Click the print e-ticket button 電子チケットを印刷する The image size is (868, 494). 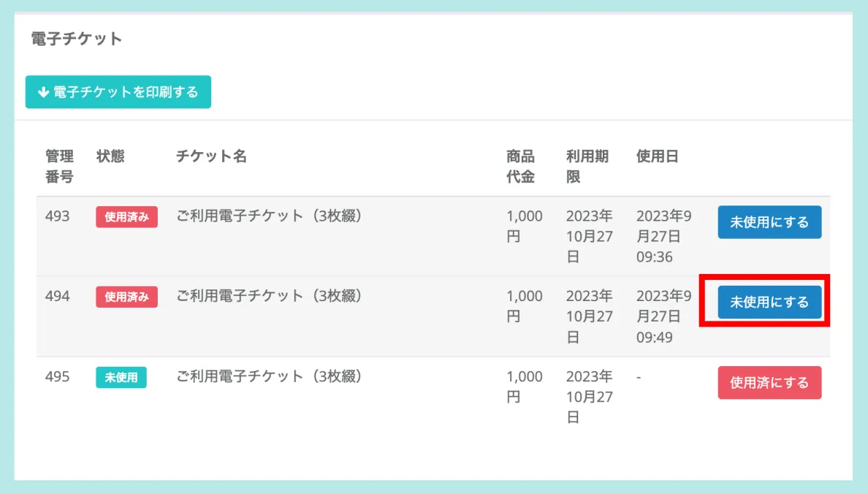tap(118, 92)
